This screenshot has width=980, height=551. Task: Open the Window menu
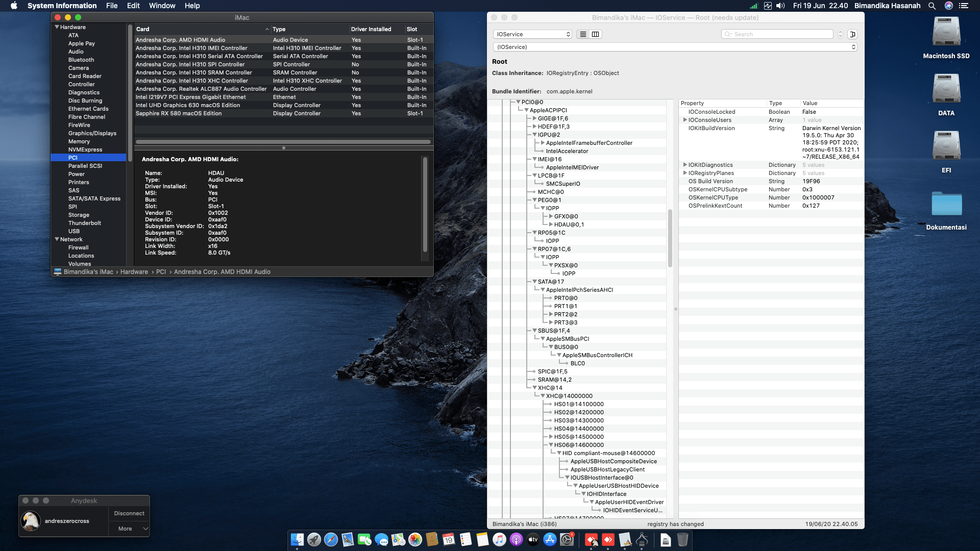tap(162, 6)
